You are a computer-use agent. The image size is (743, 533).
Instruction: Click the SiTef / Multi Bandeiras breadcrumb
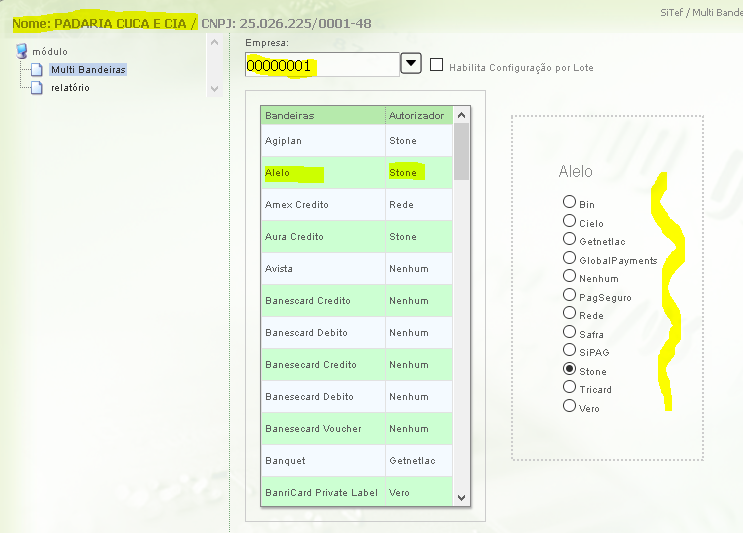pos(701,13)
